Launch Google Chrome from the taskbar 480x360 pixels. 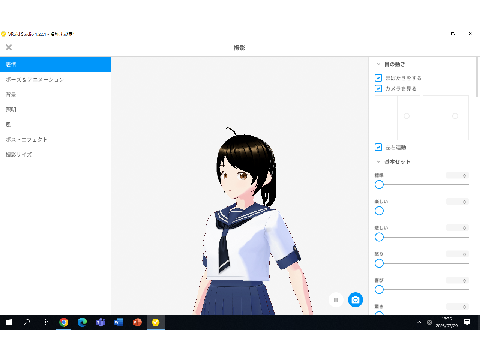click(x=64, y=322)
